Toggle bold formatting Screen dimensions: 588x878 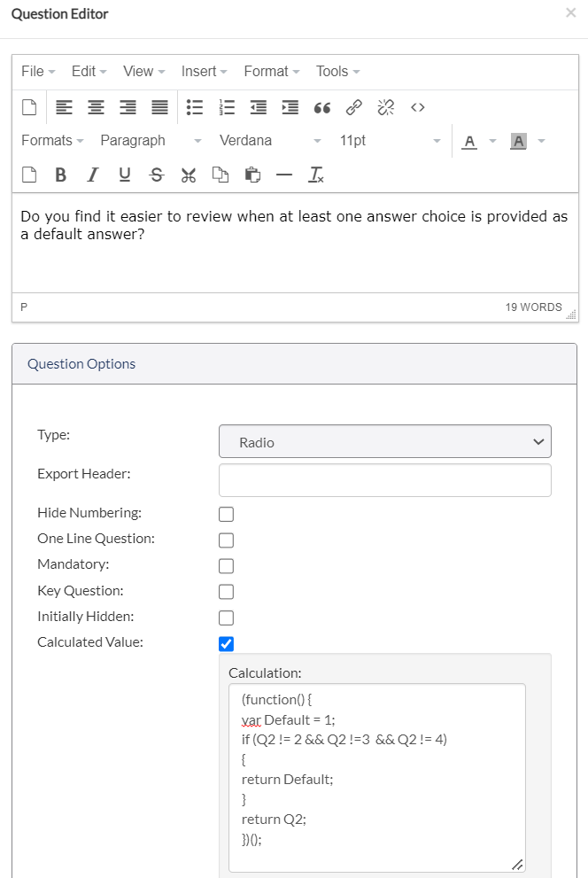[x=60, y=175]
